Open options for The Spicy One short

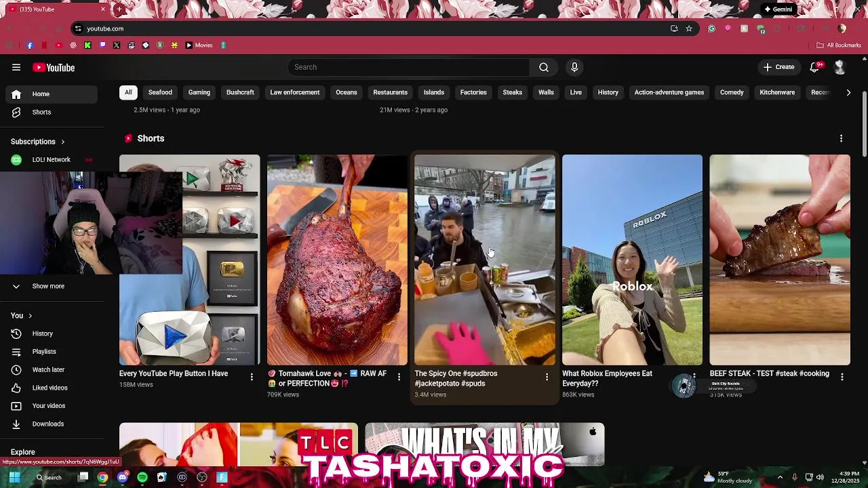547,377
